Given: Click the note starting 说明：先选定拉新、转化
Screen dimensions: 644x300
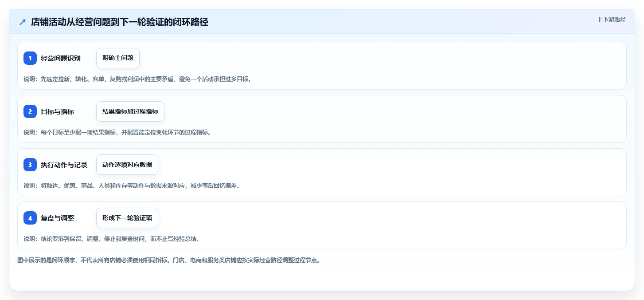Looking at the screenshot, I should point(137,79).
